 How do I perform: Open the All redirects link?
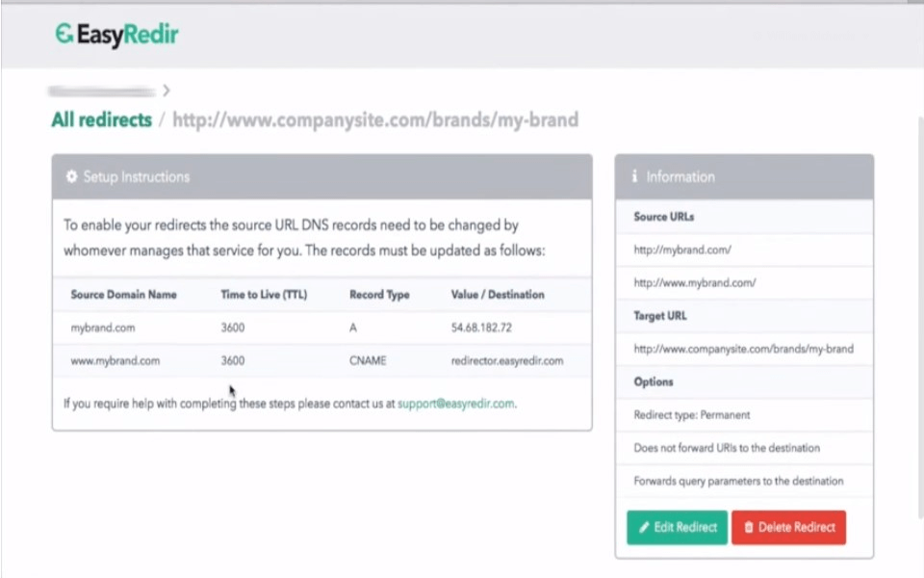(101, 119)
